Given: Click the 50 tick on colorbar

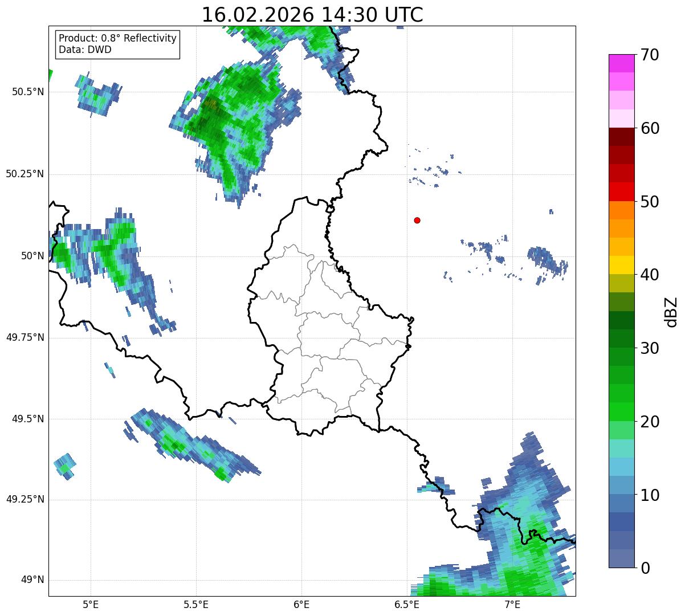Looking at the screenshot, I should [x=649, y=202].
